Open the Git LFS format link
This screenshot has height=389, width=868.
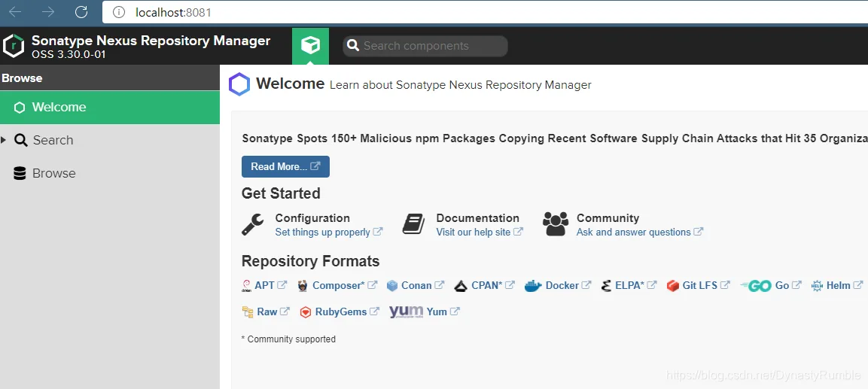coord(706,285)
